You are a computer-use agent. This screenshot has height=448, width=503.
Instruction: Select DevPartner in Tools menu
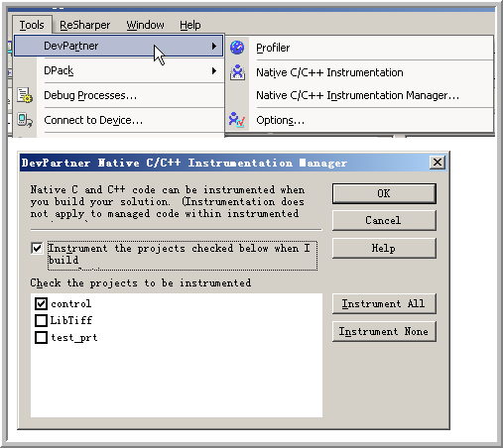point(119,46)
